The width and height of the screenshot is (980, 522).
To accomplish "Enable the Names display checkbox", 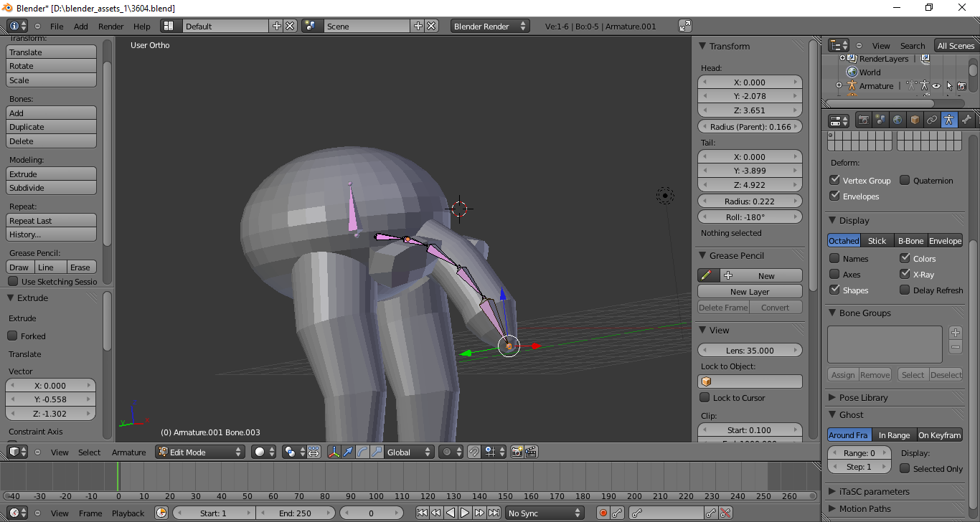I will 834,259.
